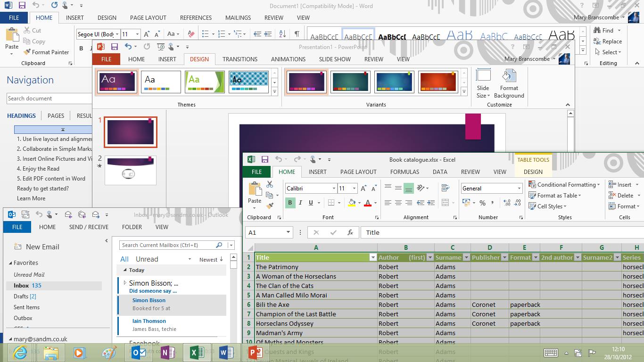Toggle Bold in Word ribbon

[x=81, y=48]
